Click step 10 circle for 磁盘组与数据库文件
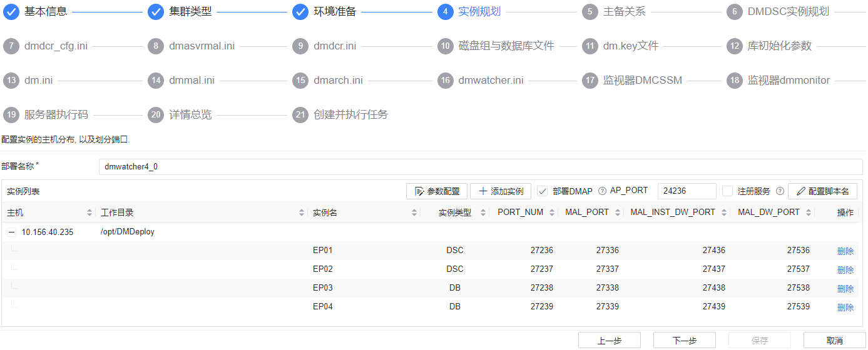This screenshot has width=868, height=350. click(445, 46)
